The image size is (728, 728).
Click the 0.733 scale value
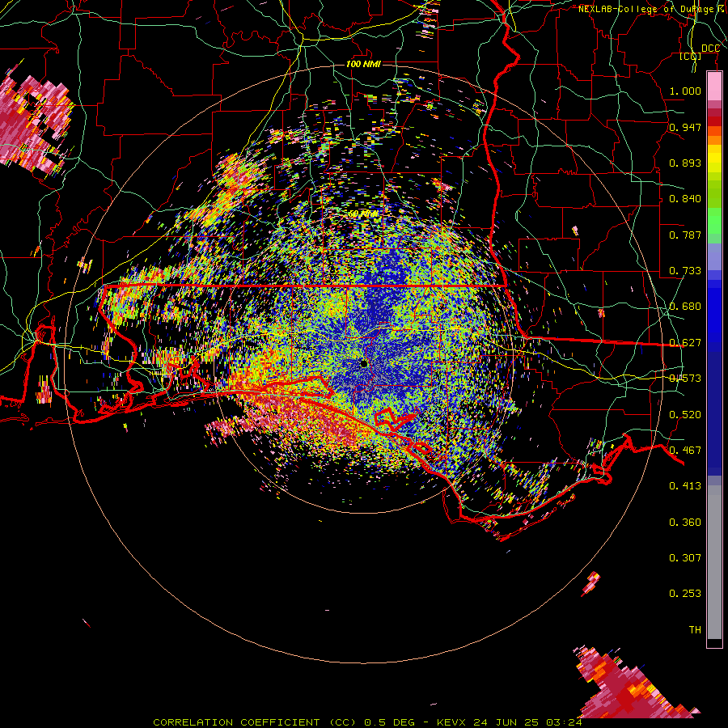[685, 271]
